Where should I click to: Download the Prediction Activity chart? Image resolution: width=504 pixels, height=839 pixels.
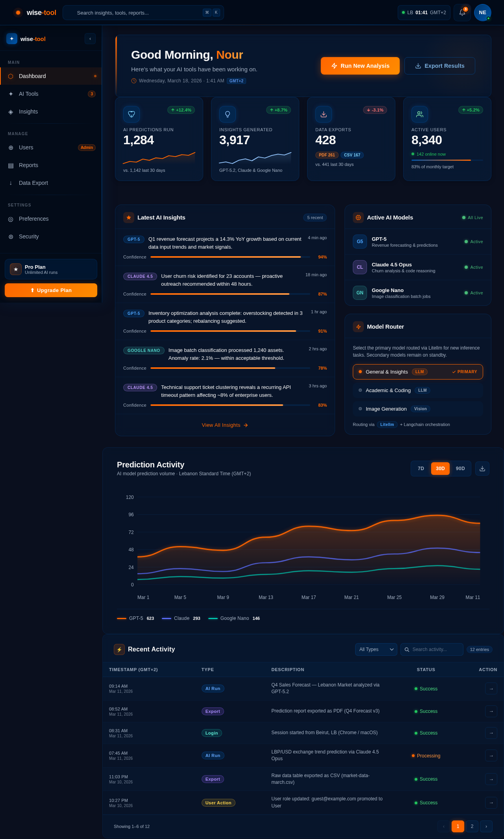tap(482, 469)
